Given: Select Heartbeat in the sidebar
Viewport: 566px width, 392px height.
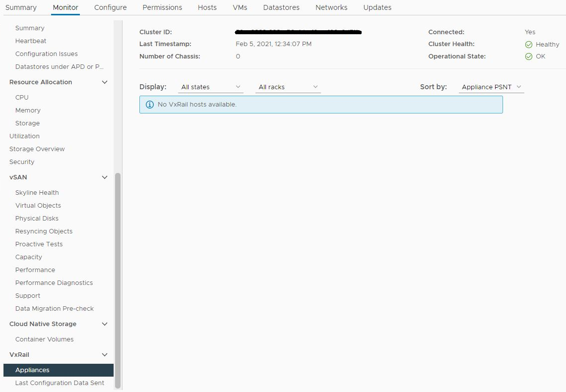Looking at the screenshot, I should click(x=31, y=41).
